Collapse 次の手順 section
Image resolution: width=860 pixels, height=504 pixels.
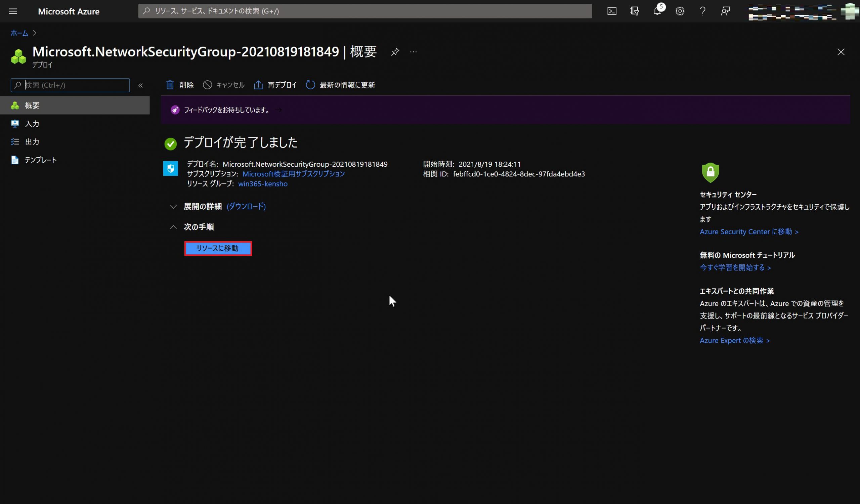tap(173, 227)
